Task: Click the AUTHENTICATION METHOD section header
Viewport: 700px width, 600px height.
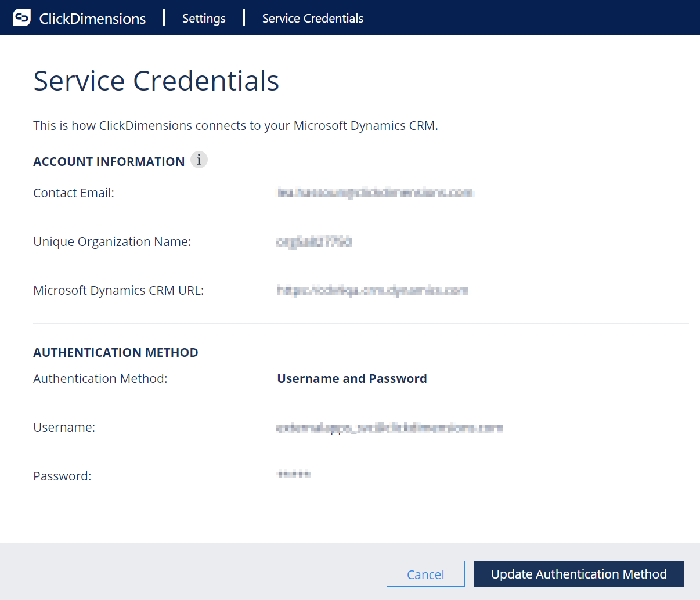Action: click(x=116, y=352)
